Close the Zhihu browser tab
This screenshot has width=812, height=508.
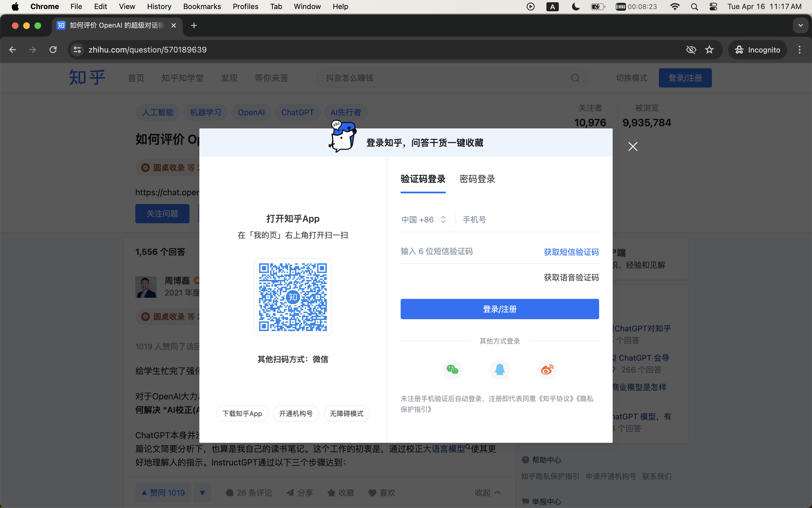(x=173, y=25)
